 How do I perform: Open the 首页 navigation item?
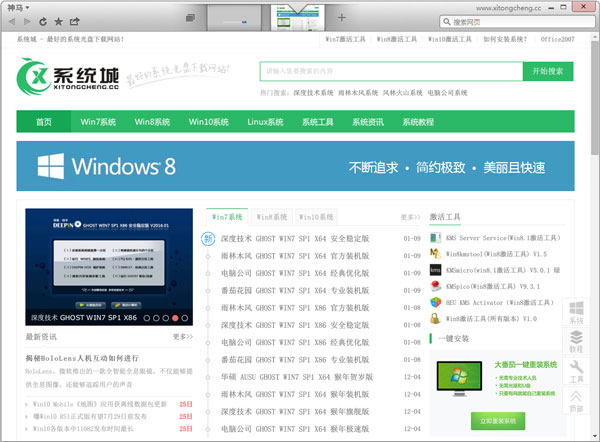(44, 122)
